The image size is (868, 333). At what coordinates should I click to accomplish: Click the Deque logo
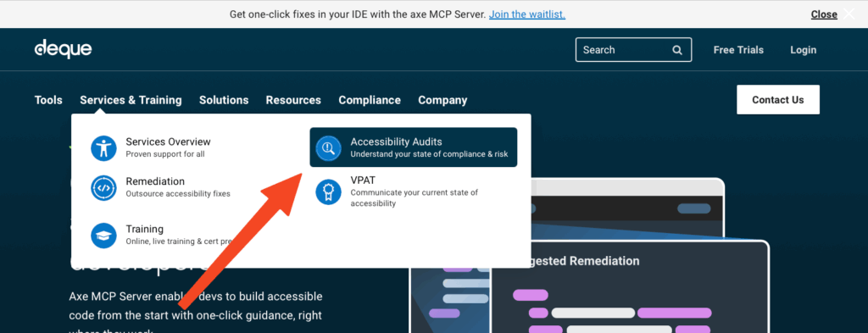tap(63, 49)
